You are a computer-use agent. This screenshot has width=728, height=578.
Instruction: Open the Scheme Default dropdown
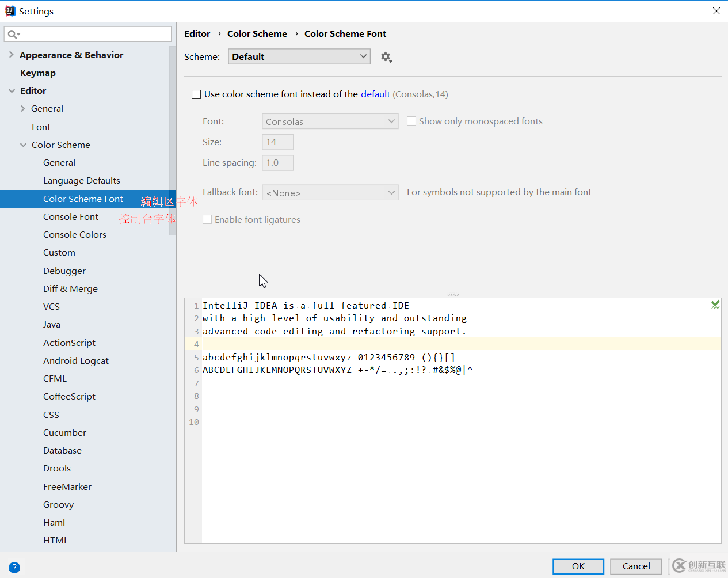(299, 56)
